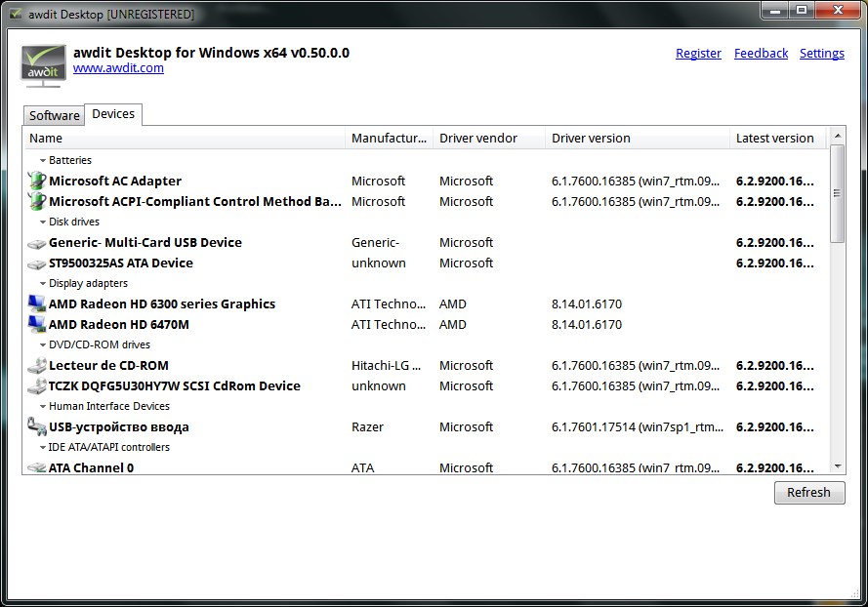Click the ATA Channel 0 controller icon

tap(36, 468)
